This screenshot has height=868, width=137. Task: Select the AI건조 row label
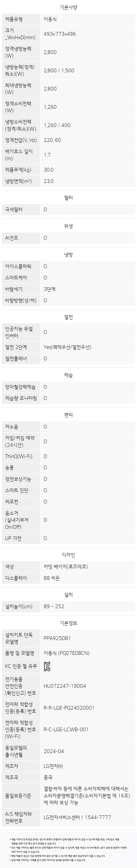12,238
